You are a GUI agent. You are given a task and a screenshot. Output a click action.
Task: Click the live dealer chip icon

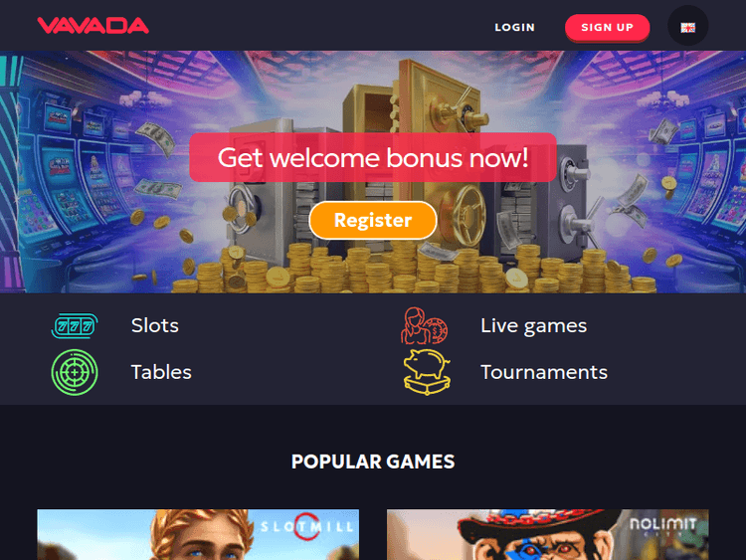click(x=425, y=326)
